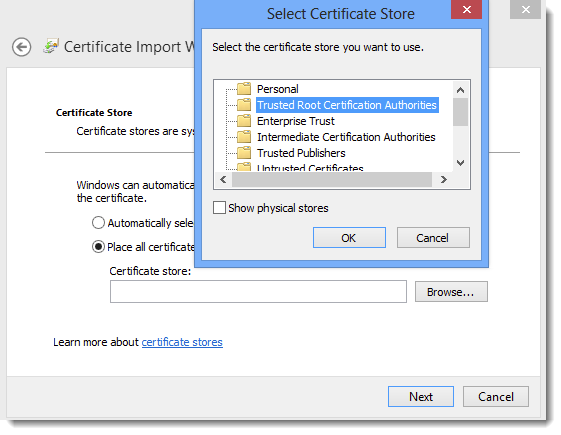This screenshot has height=435, width=561.
Task: Click the horizontal scroll right arrow
Action: pos(444,179)
